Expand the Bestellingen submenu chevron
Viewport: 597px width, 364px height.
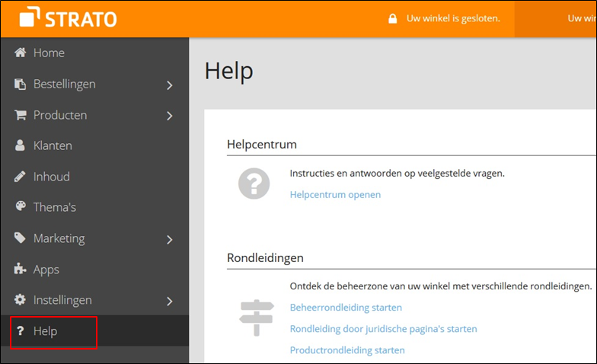[170, 85]
